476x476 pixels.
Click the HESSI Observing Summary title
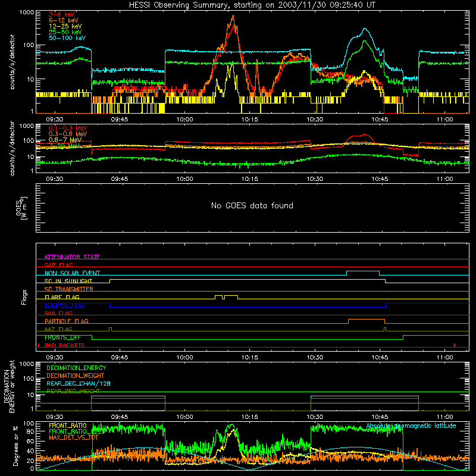click(x=252, y=5)
